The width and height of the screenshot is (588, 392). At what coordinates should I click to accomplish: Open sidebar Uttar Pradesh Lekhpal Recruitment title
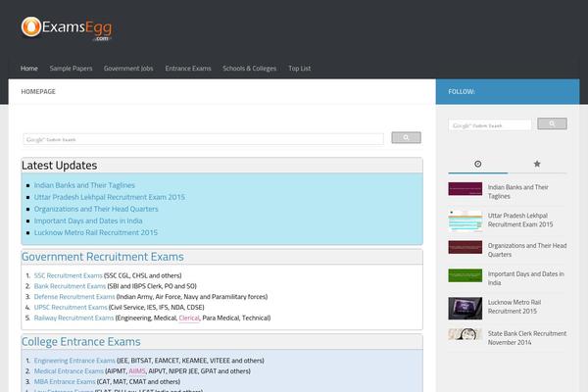(520, 220)
